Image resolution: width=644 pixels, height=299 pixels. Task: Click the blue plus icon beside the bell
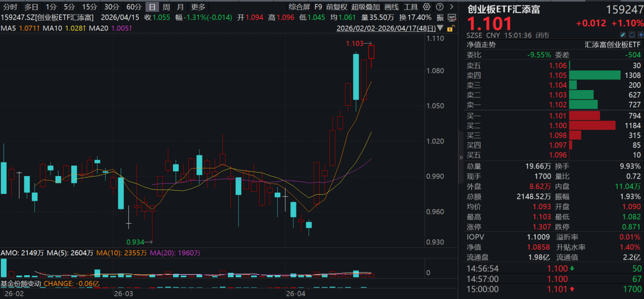[x=641, y=35]
